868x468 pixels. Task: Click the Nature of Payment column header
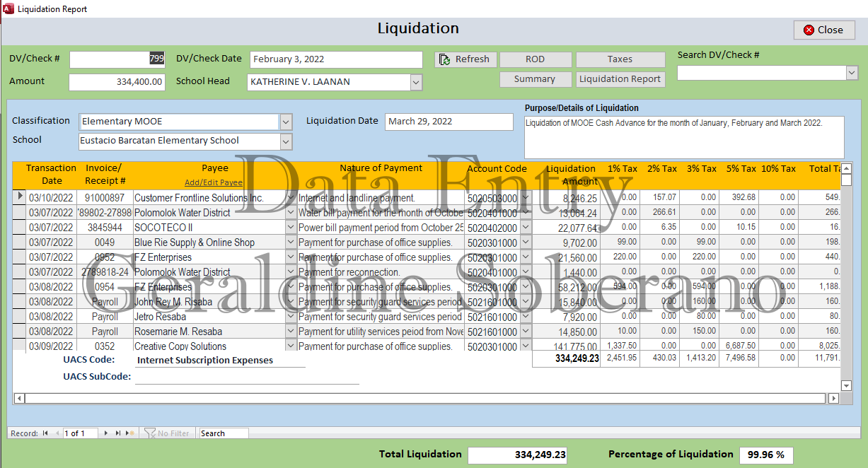click(x=381, y=168)
